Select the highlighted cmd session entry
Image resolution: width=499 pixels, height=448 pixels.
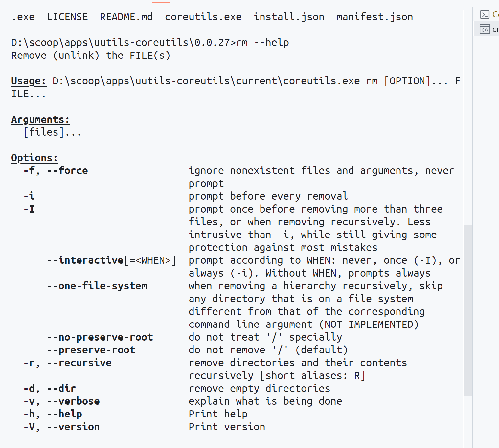[x=487, y=29]
